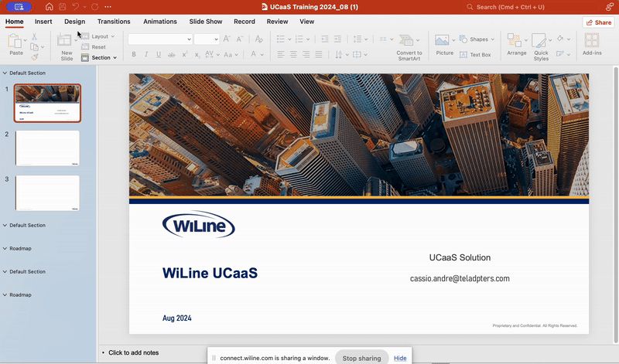The height and width of the screenshot is (364, 619).
Task: Click the Add-ins icon
Action: (x=592, y=40)
